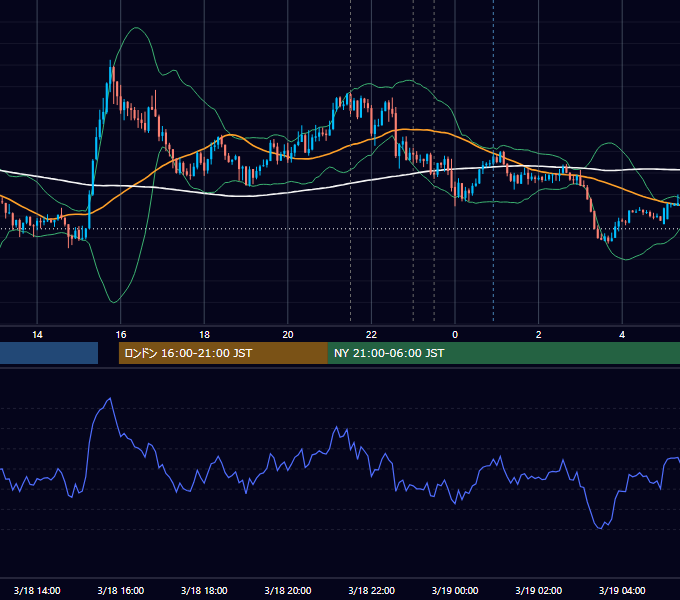Click the 3/18 16:00 date label
The width and height of the screenshot is (680, 600).
click(121, 590)
